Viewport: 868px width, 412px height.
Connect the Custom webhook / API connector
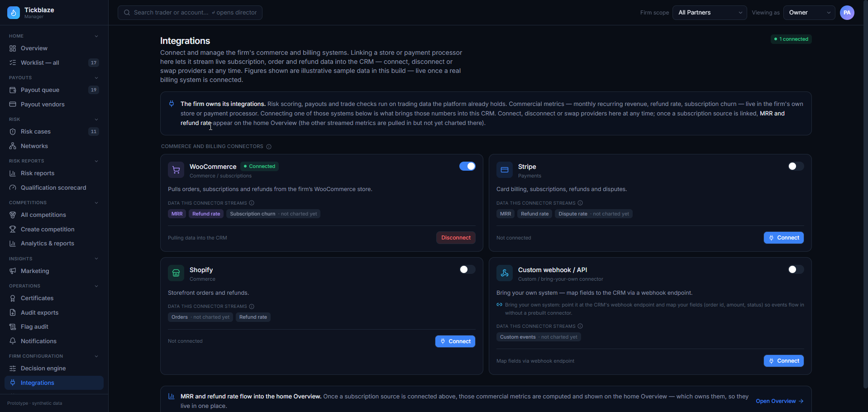[784, 361]
